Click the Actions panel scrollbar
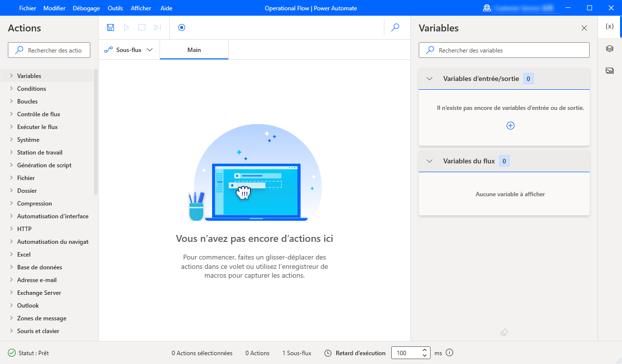 click(x=96, y=131)
